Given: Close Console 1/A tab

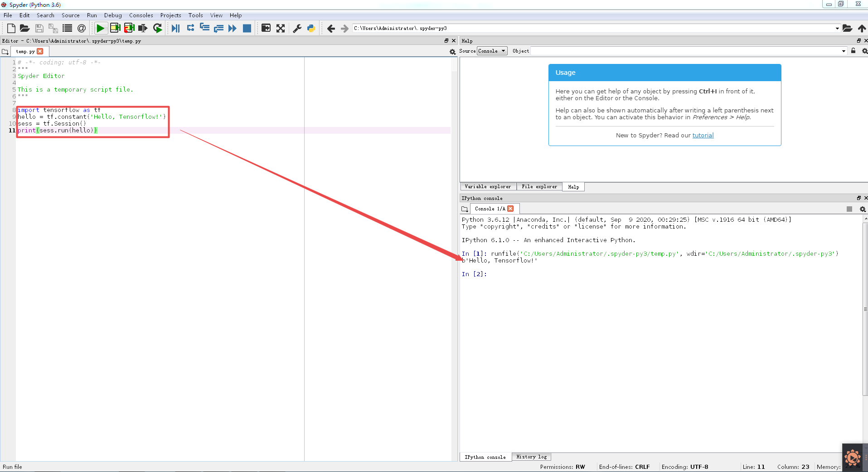Looking at the screenshot, I should tap(511, 209).
